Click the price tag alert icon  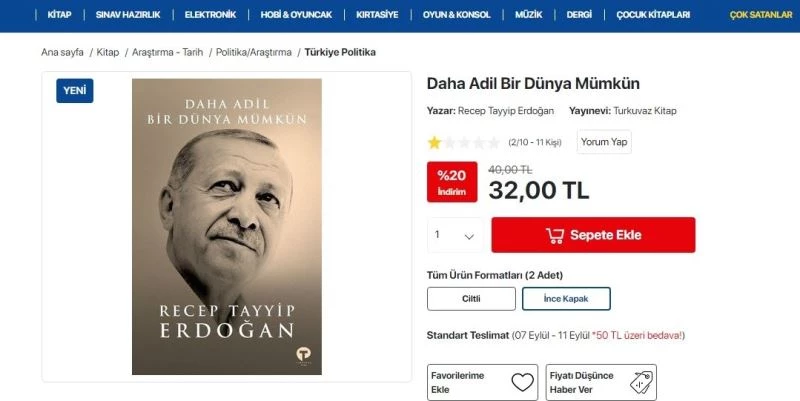coord(641,382)
